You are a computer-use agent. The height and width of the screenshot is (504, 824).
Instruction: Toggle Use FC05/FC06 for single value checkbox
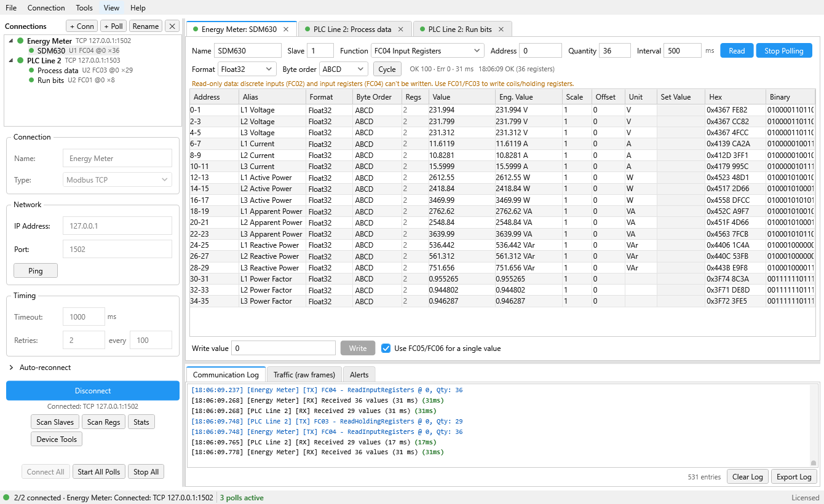386,348
